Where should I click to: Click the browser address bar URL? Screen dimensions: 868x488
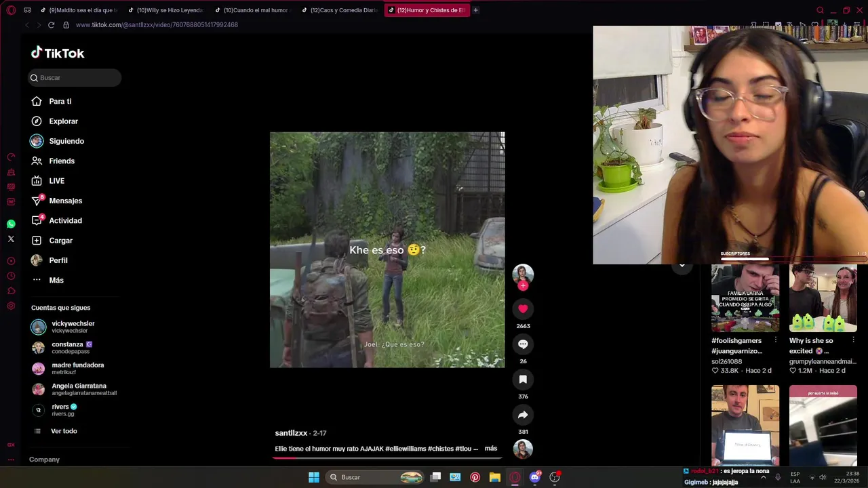point(157,25)
